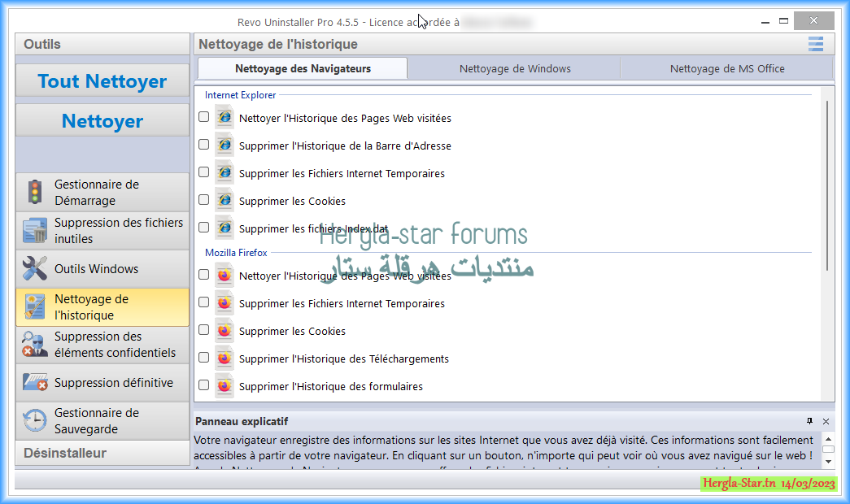Viewport: 850px width, 504px height.
Task: Click the Suppression définitive shredder icon
Action: pos(35,382)
